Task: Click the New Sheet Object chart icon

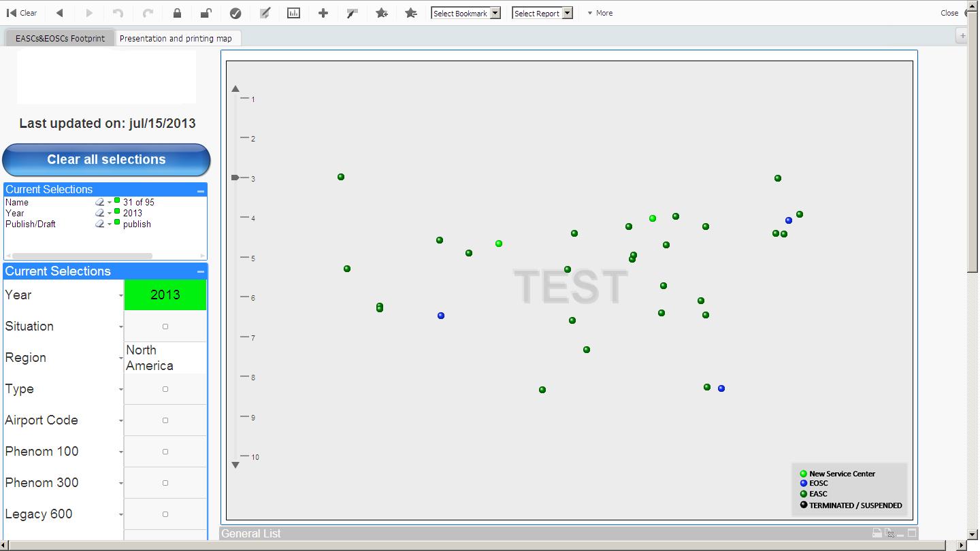Action: click(293, 13)
